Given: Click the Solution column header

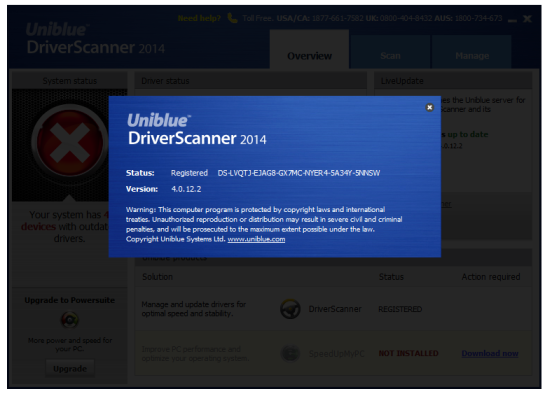Looking at the screenshot, I should coord(157,277).
